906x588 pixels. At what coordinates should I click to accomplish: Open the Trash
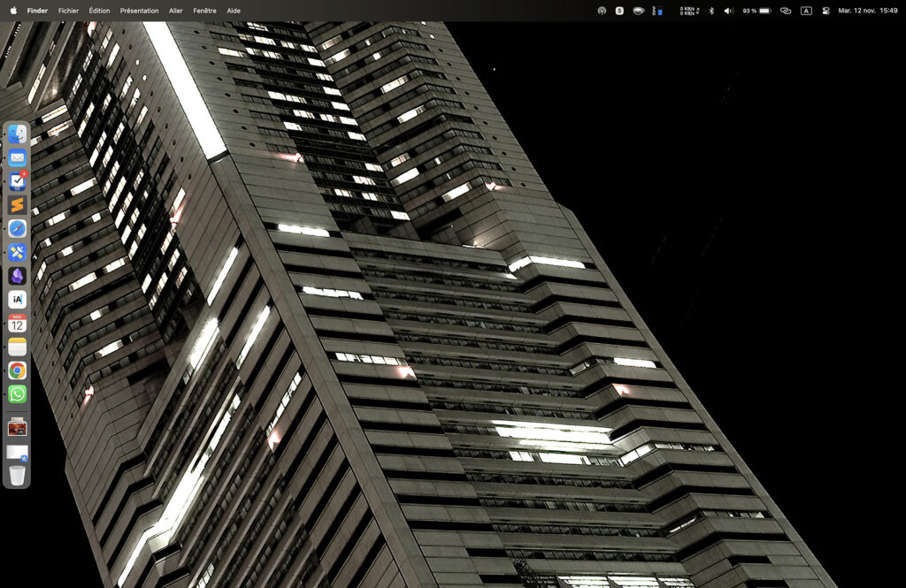(18, 473)
